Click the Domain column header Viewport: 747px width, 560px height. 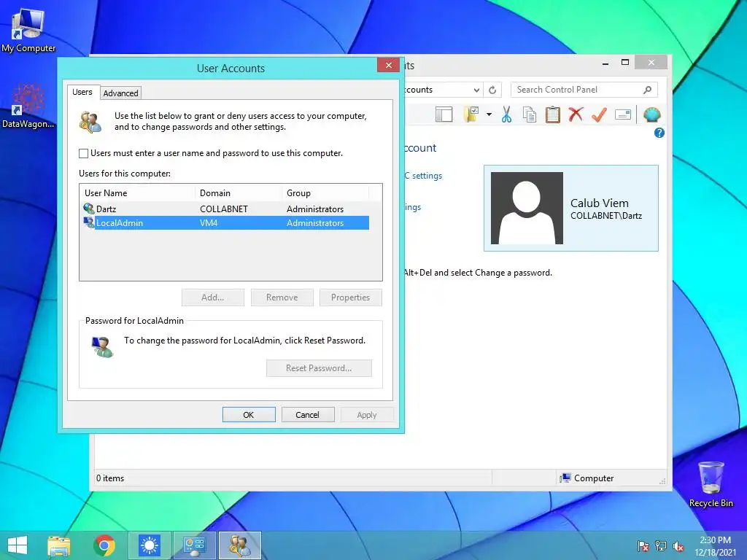pos(239,192)
